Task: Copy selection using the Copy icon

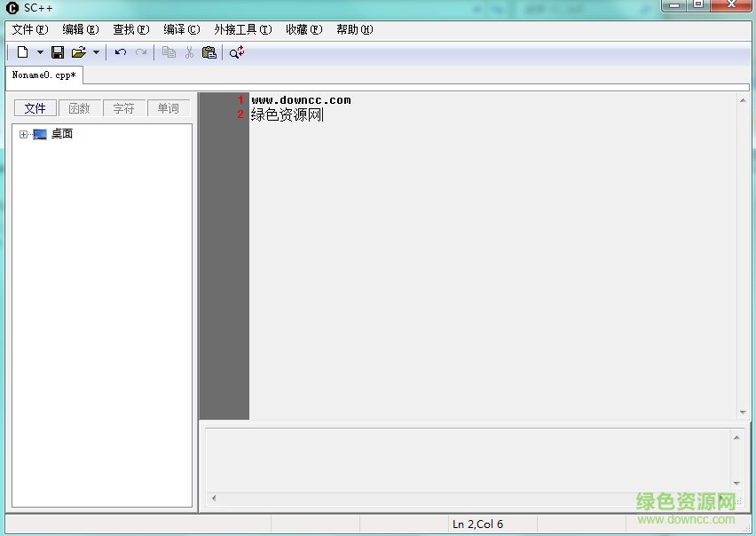Action: [x=168, y=51]
